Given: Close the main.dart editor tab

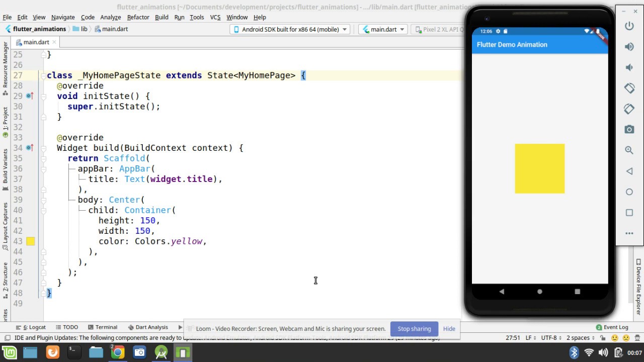Looking at the screenshot, I should [x=55, y=42].
